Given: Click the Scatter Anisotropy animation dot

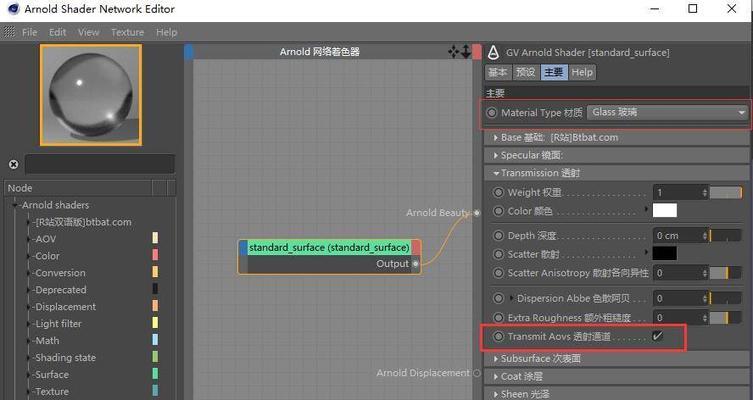Looking at the screenshot, I should coord(498,273).
